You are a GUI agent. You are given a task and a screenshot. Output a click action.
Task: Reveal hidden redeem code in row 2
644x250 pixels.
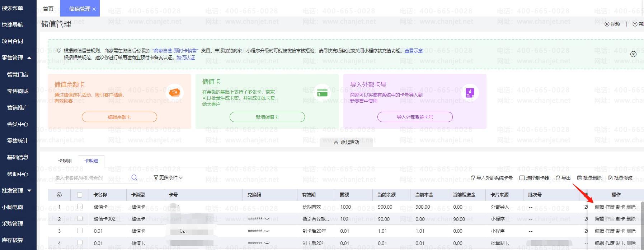[x=267, y=219]
